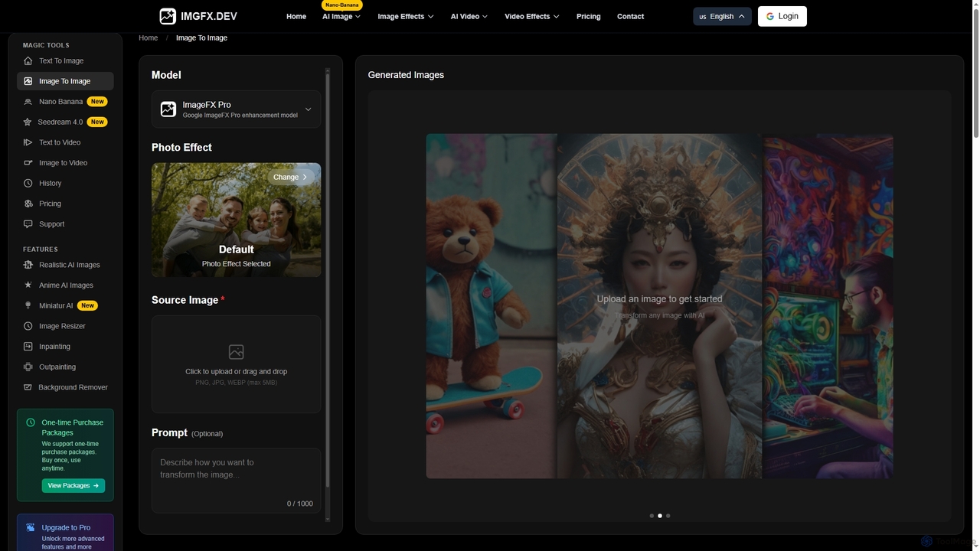Expand the Image Effects menu
Viewport: 980px width, 551px height.
406,16
